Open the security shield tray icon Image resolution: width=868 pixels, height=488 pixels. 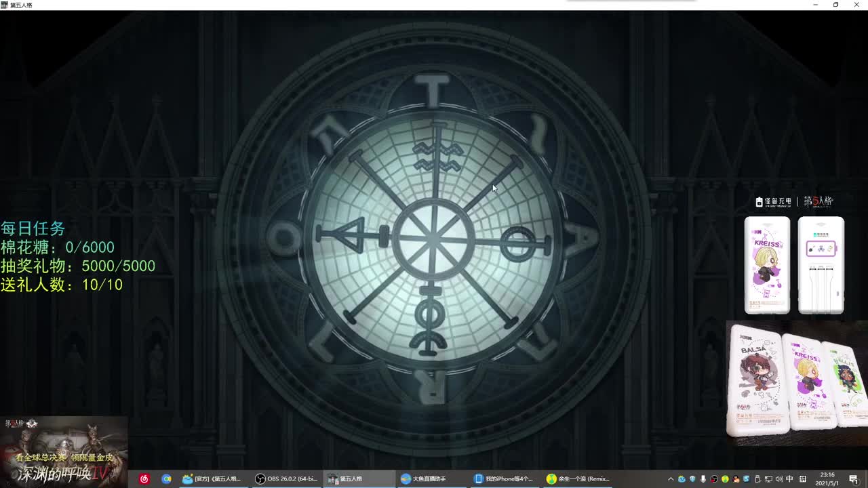(692, 479)
